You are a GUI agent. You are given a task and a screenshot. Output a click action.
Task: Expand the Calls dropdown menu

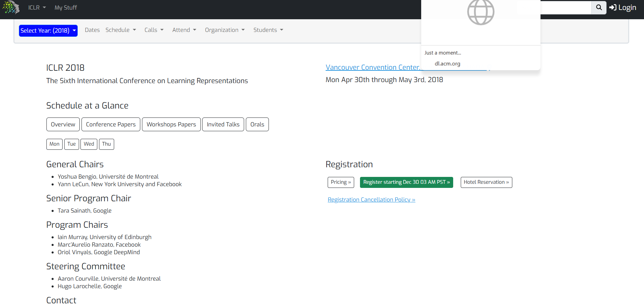154,30
